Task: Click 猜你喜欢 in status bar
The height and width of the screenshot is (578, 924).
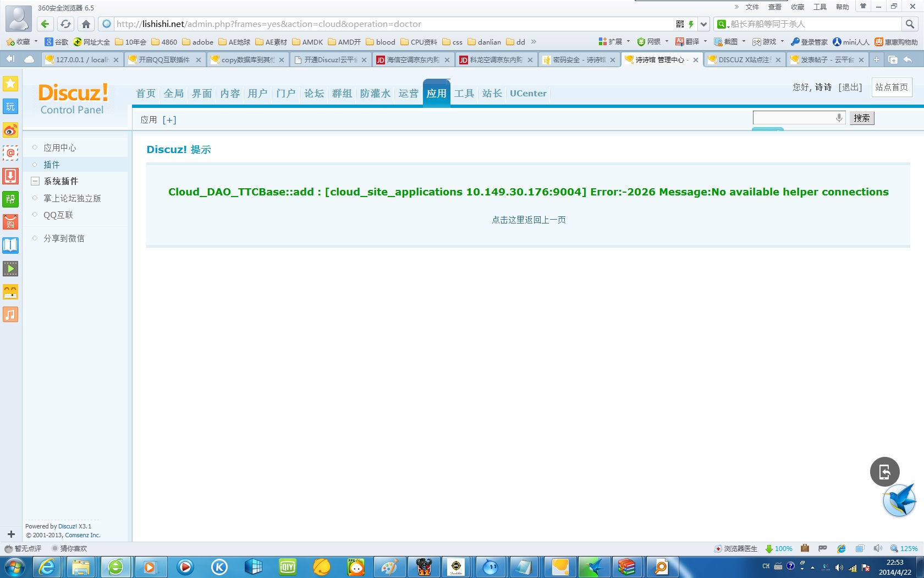Action: (69, 548)
